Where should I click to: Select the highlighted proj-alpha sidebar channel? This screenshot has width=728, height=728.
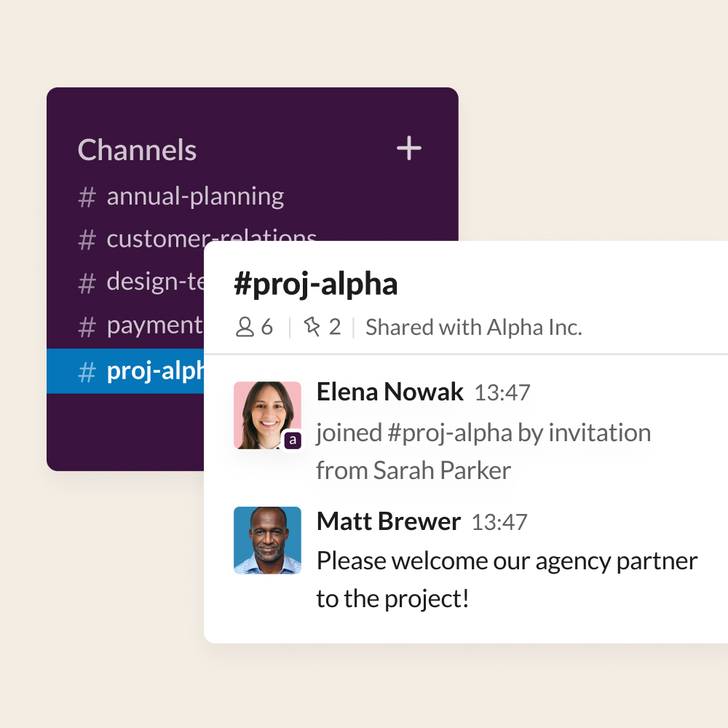click(125, 371)
